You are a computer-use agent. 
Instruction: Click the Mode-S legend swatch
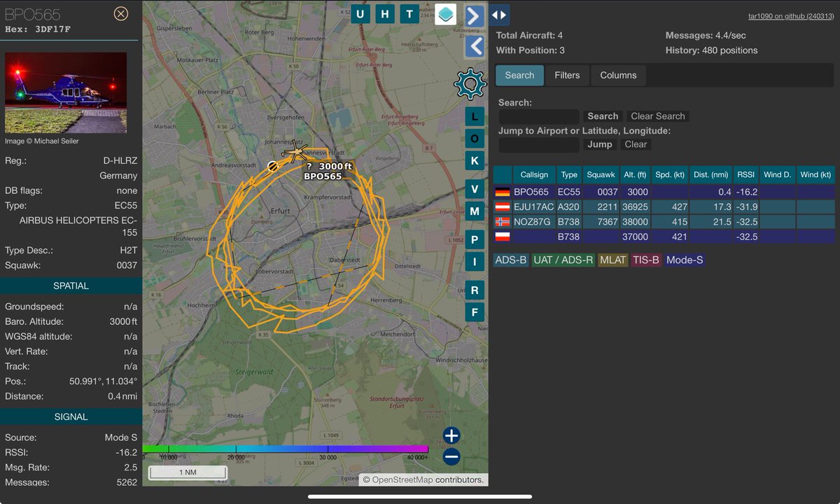685,260
